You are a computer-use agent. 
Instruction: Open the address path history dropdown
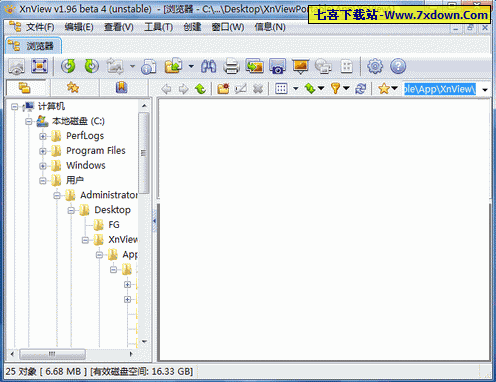[x=485, y=89]
